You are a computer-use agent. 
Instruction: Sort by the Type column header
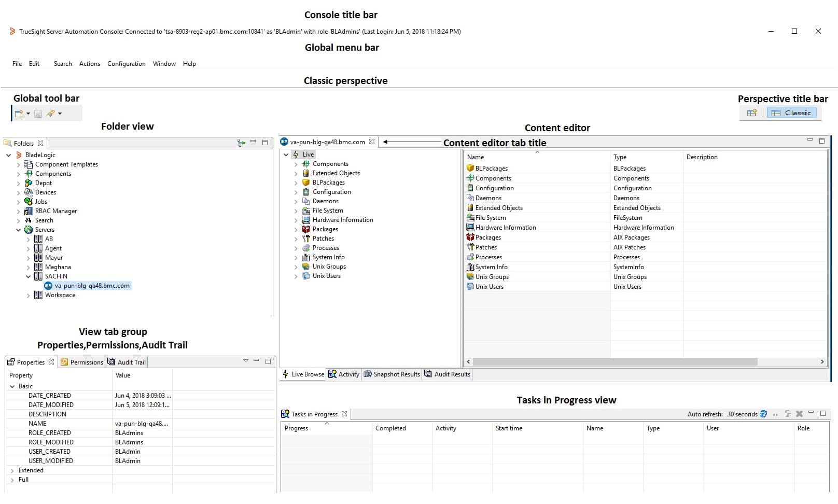point(647,157)
